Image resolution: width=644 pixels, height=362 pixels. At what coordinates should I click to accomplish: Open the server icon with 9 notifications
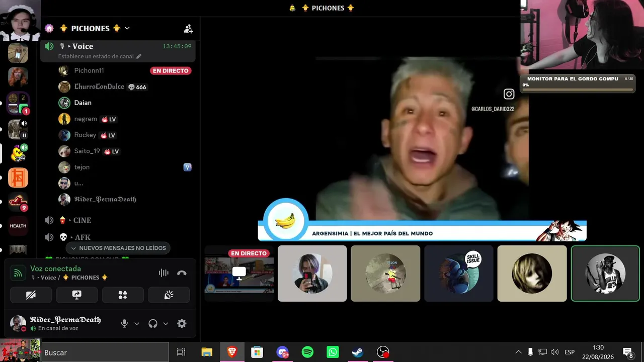18,202
